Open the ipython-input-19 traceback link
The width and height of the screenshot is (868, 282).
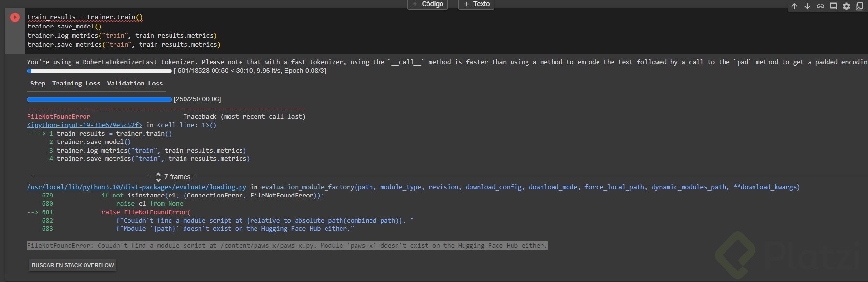85,125
